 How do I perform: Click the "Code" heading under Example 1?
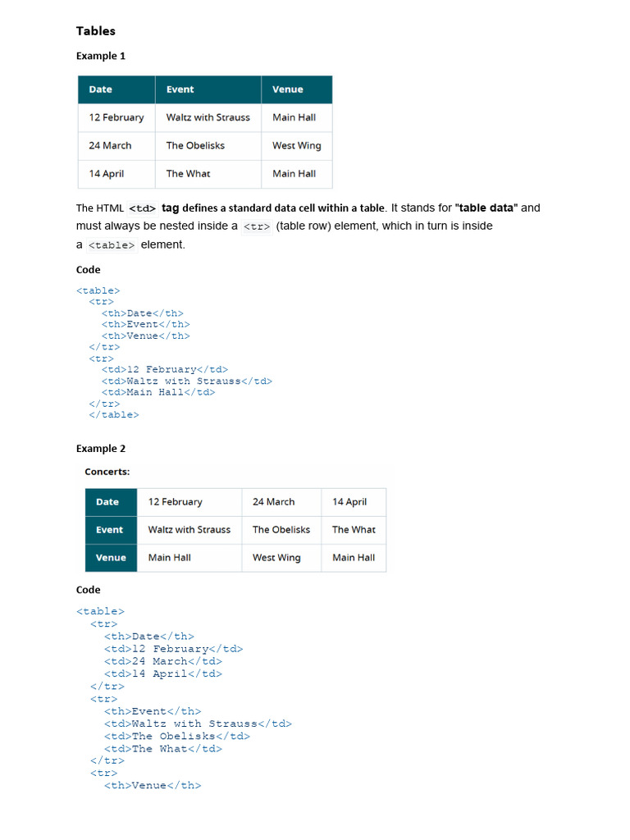pyautogui.click(x=89, y=269)
